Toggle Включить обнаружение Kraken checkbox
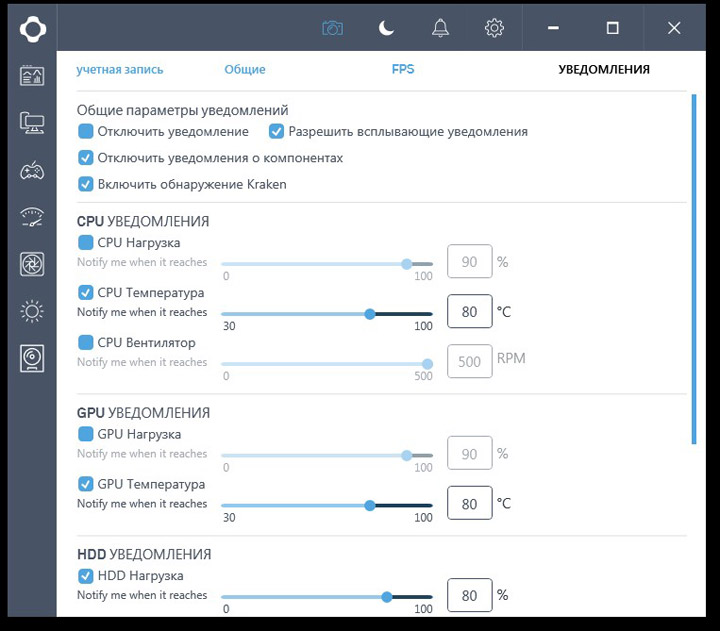The image size is (720, 631). [85, 184]
